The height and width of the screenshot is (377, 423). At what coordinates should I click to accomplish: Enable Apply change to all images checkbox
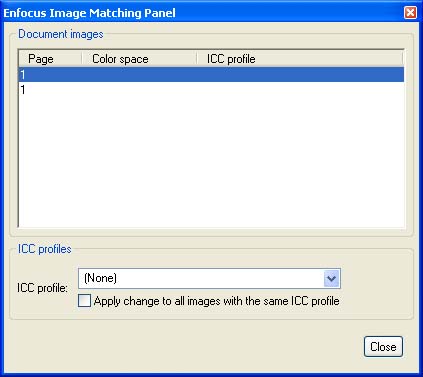[84, 300]
